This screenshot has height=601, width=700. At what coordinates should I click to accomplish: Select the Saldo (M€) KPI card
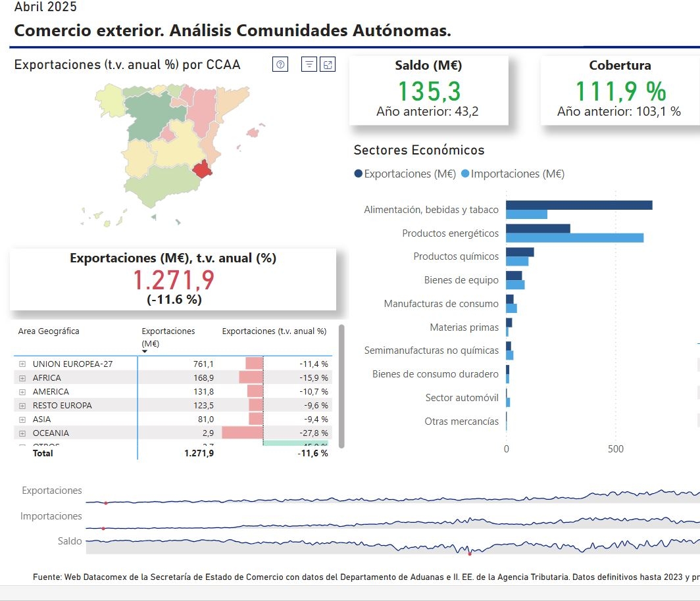click(x=428, y=91)
